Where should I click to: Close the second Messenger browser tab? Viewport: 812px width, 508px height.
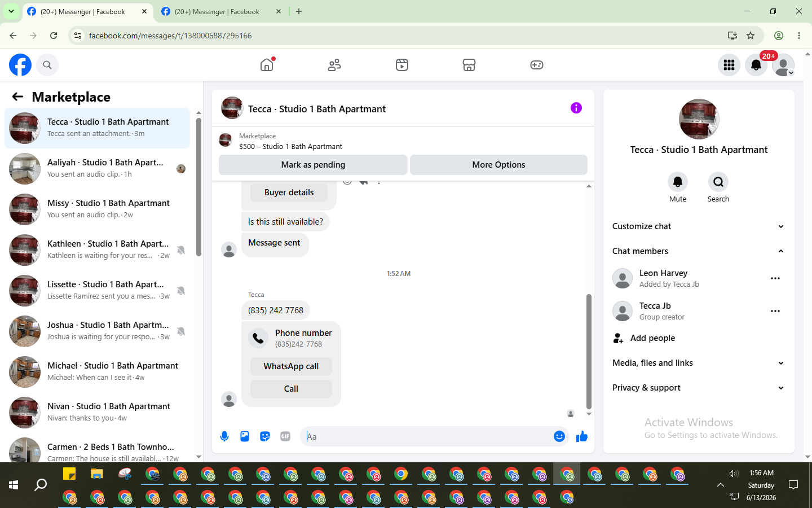coord(279,11)
